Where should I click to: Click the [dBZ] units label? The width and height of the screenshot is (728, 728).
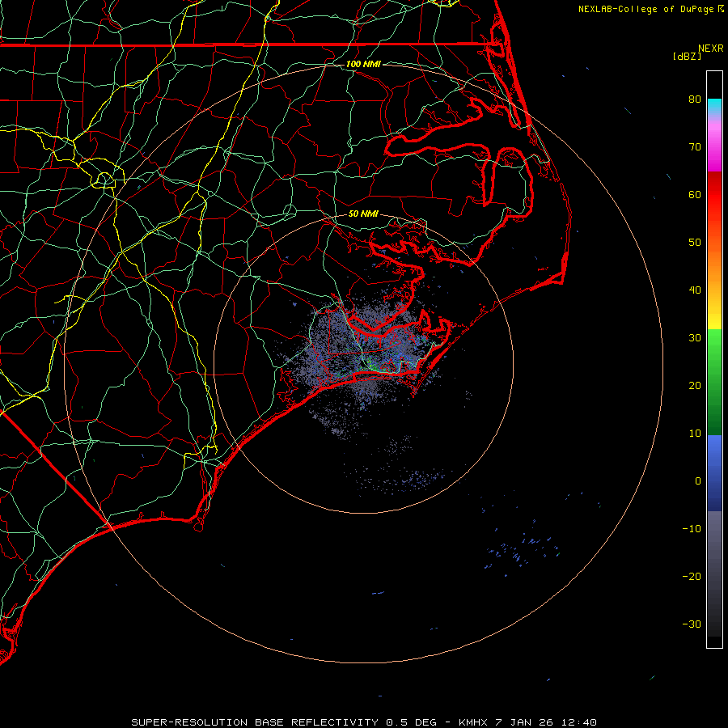click(687, 56)
